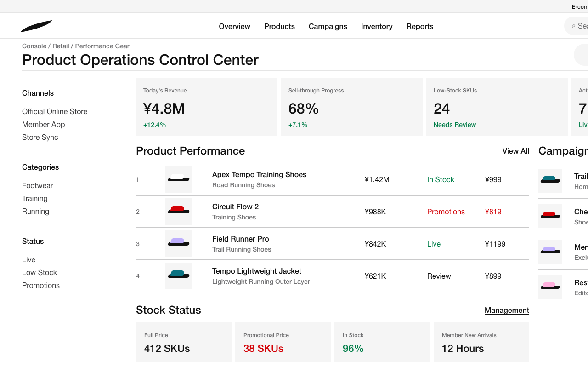Open the Stock Status Management link
The width and height of the screenshot is (588, 368).
507,310
